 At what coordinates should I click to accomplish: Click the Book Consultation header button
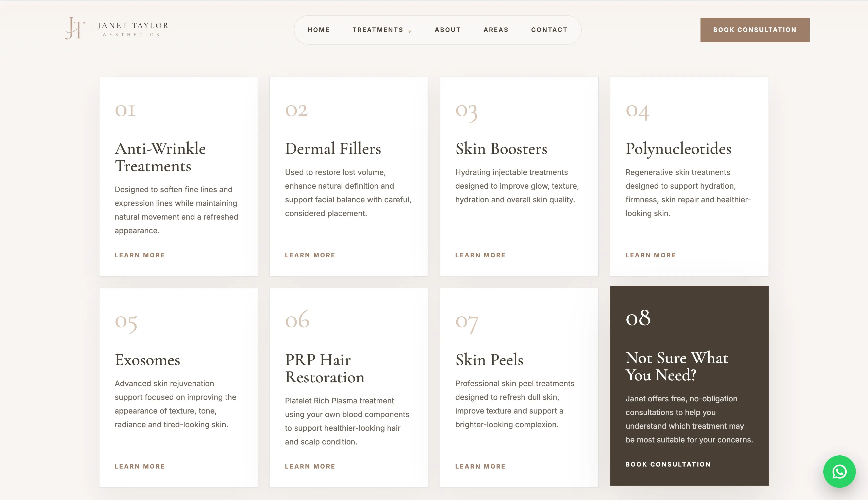tap(755, 30)
